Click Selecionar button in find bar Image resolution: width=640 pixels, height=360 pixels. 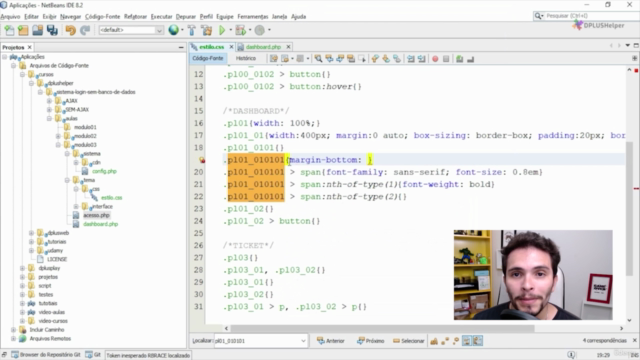pyautogui.click(x=409, y=341)
